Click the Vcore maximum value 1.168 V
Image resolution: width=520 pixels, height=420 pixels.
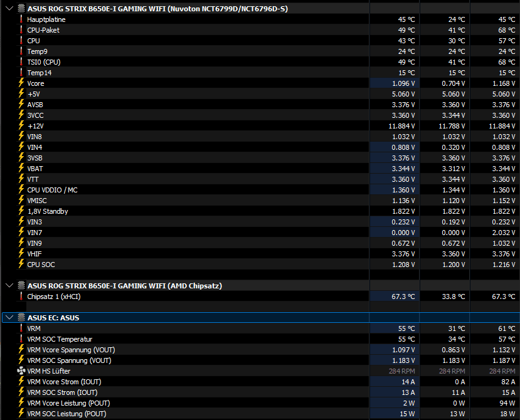504,83
